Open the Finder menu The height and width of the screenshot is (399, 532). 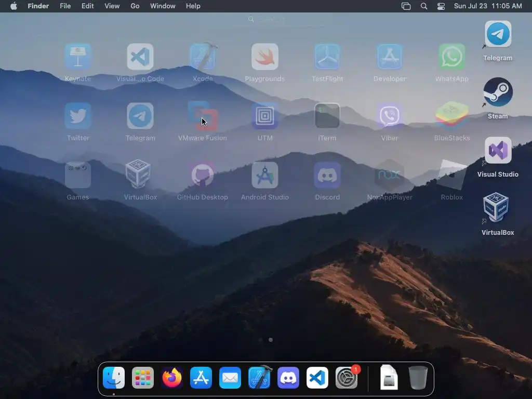click(38, 6)
